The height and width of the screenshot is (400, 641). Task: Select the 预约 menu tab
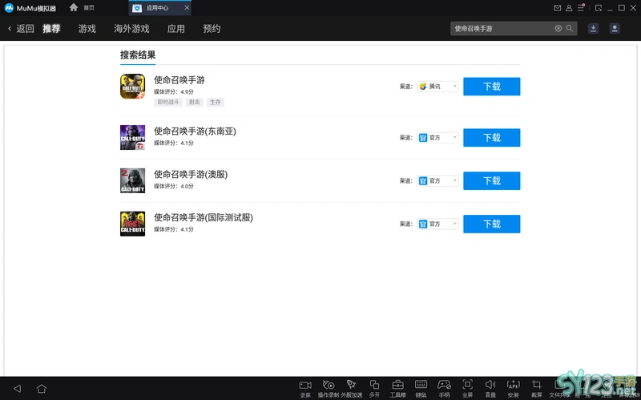pos(212,29)
